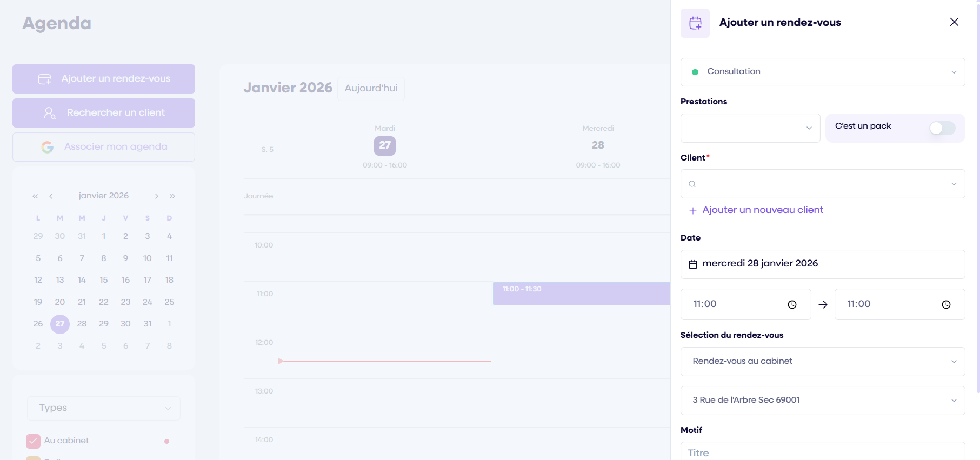Click the search icon in the Client field
980x460 pixels.
(692, 184)
